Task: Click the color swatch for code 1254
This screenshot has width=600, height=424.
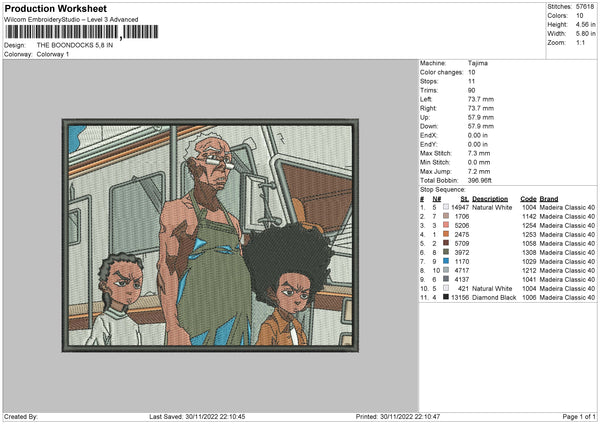Action: [446, 225]
